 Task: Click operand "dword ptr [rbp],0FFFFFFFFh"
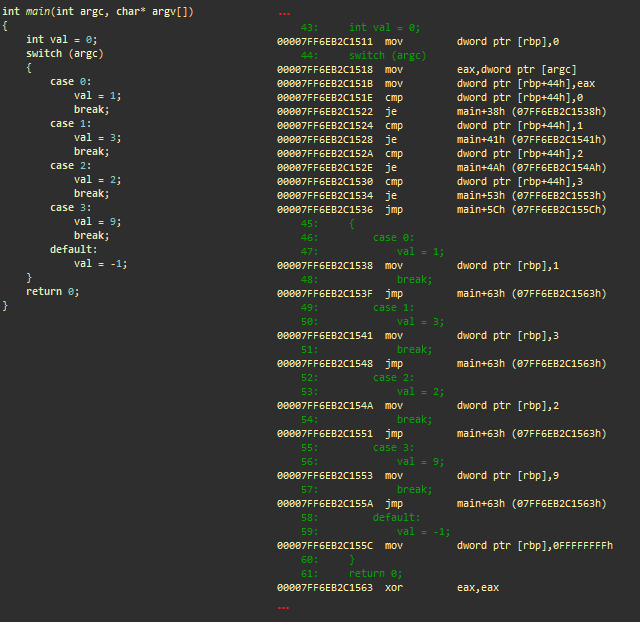[x=535, y=546]
